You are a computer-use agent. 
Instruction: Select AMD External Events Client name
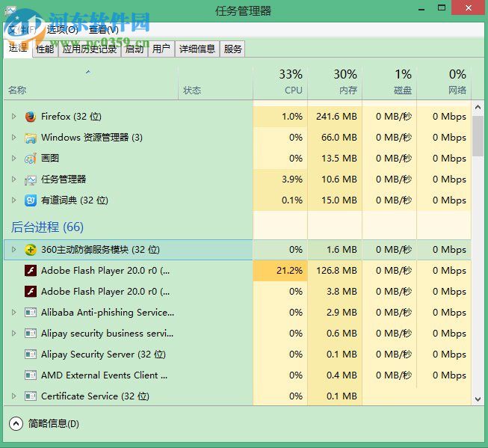point(105,375)
